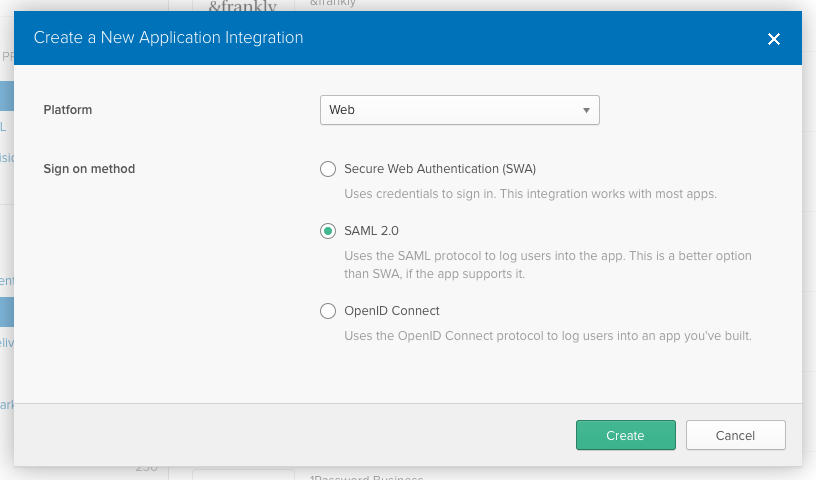Click the &frankly app logo behind dialog

(243, 6)
